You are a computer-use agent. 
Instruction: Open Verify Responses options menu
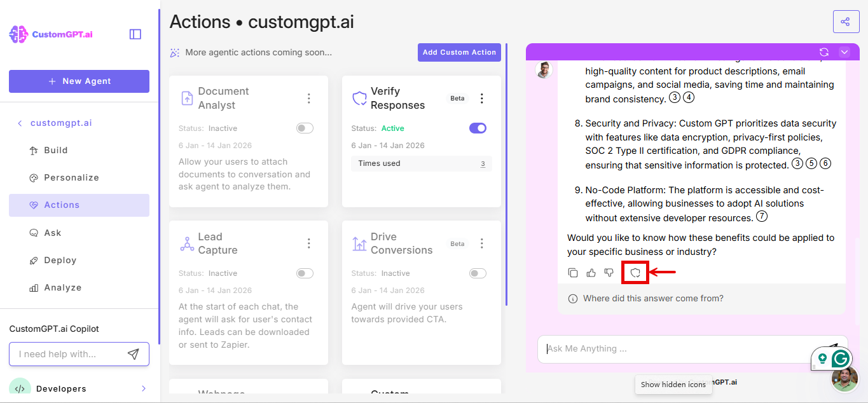point(481,99)
